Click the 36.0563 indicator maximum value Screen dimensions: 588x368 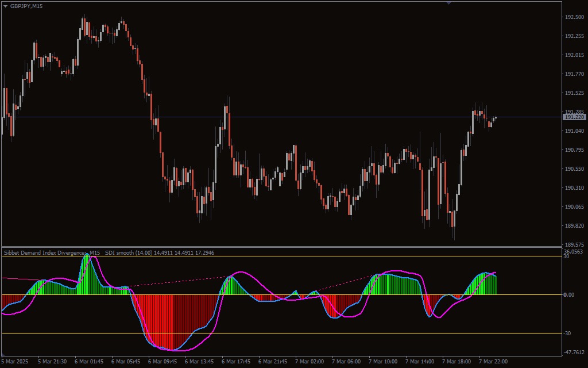574,251
